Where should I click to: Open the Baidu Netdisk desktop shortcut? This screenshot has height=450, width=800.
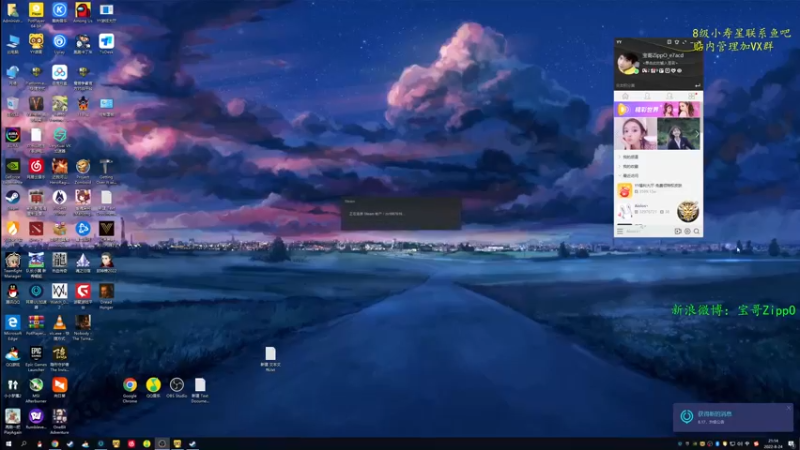click(x=59, y=74)
